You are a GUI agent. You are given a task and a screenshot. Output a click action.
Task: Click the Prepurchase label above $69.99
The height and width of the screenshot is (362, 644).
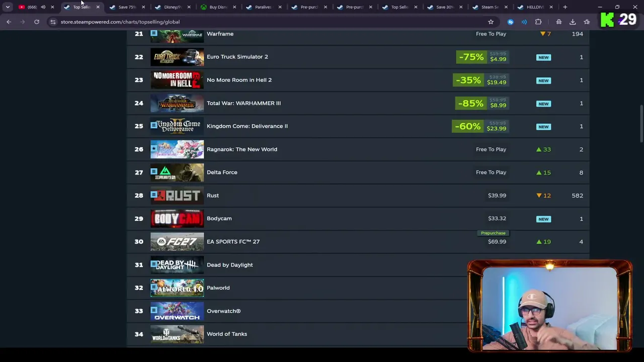click(x=493, y=233)
